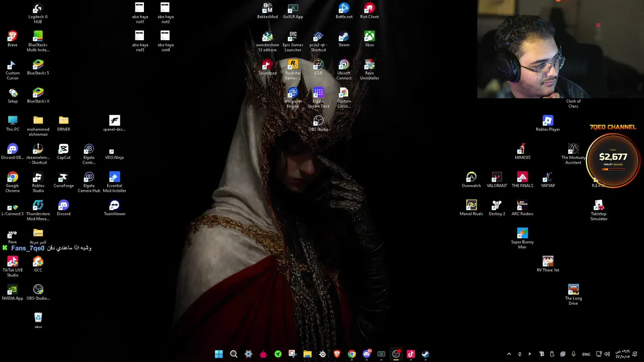This screenshot has width=644, height=362.
Task: Open the NVIDIA App shortcut
Action: (13, 293)
